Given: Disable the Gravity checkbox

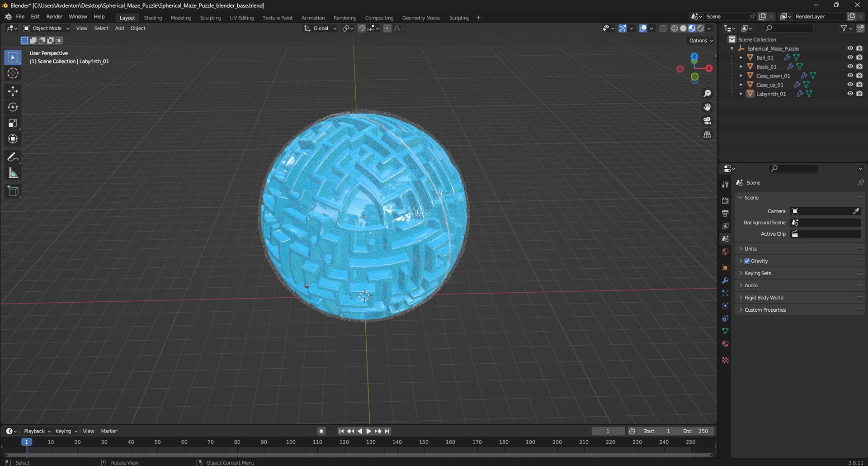Looking at the screenshot, I should (x=747, y=261).
